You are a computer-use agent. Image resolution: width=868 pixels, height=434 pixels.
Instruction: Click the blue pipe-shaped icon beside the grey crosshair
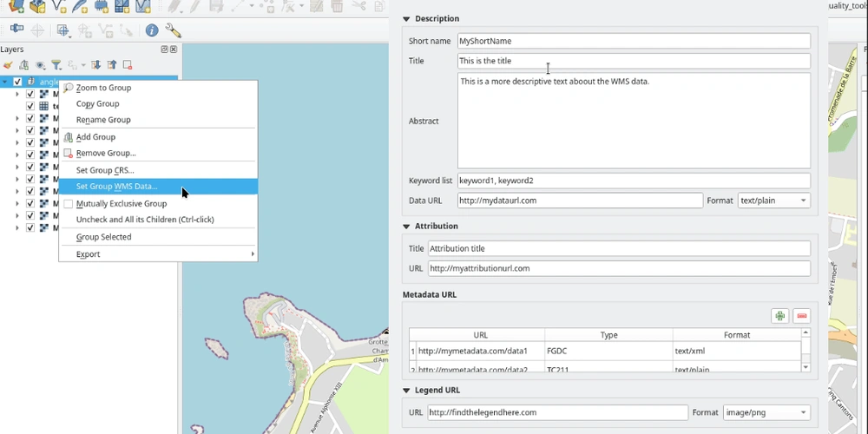point(16,29)
